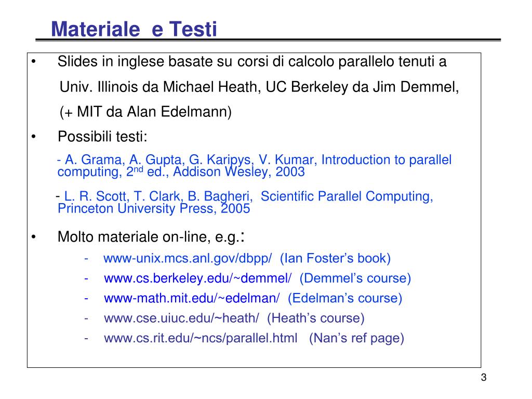532x399 pixels.
Task: Select the Scott, Clark, Bagheri book reference
Action: [x=244, y=202]
